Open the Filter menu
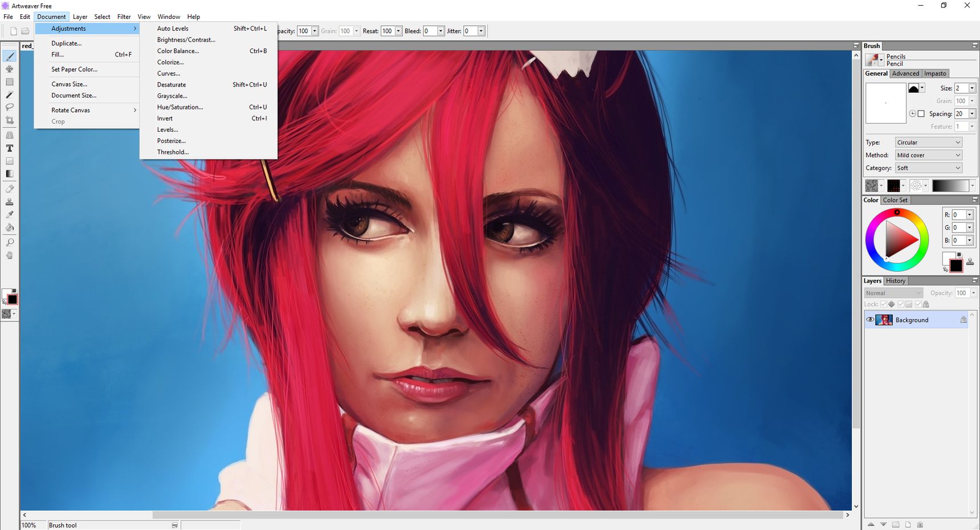 click(124, 17)
